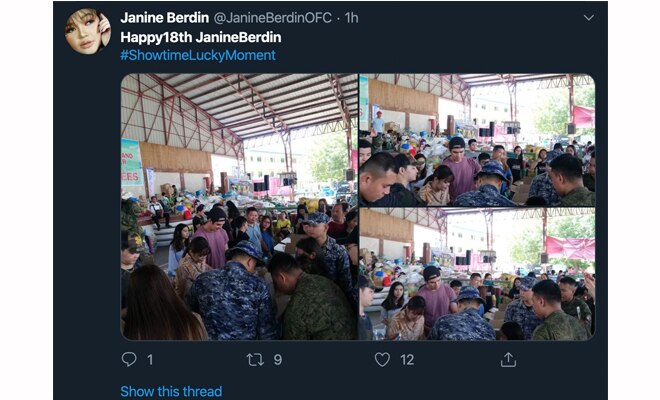This screenshot has width=660, height=400.
Task: Open the Janine Berdin display name
Action: (x=165, y=18)
